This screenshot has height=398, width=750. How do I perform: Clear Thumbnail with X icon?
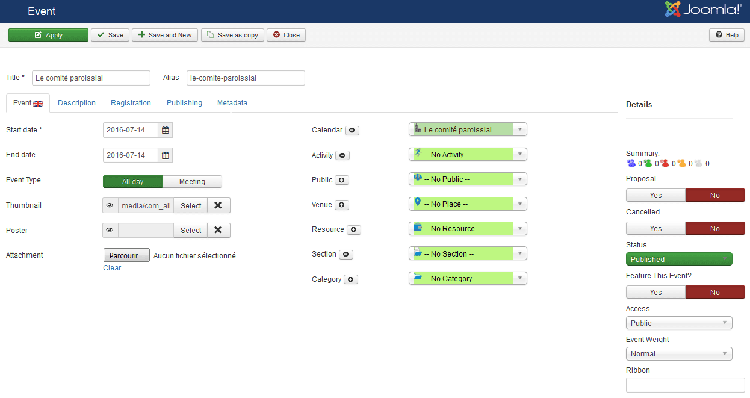(218, 205)
